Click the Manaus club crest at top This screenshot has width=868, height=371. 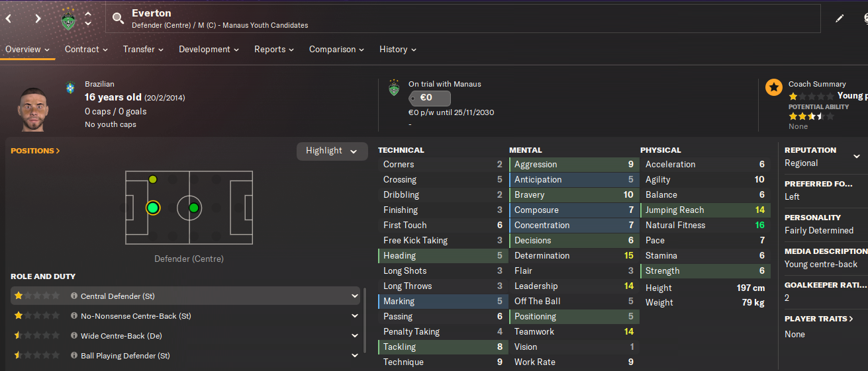click(68, 19)
